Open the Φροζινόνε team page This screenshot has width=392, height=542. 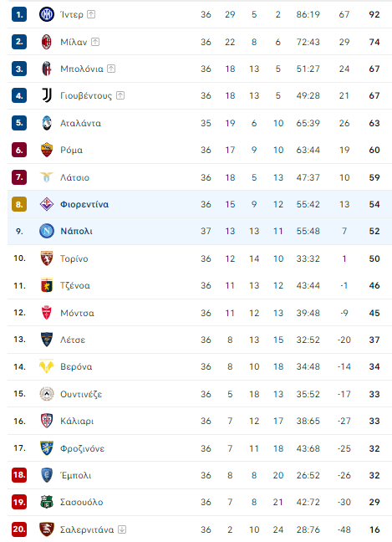[82, 448]
